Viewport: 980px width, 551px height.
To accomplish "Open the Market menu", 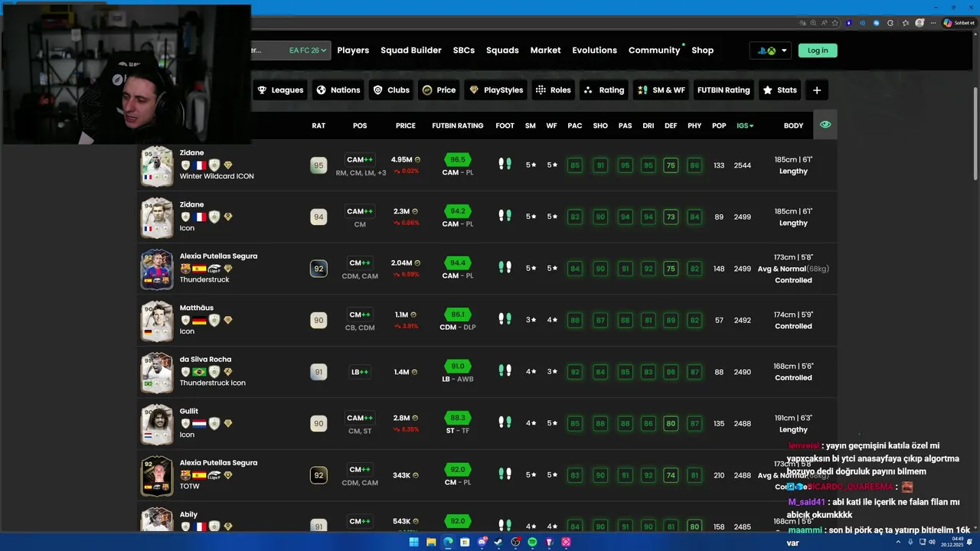I will [x=545, y=51].
